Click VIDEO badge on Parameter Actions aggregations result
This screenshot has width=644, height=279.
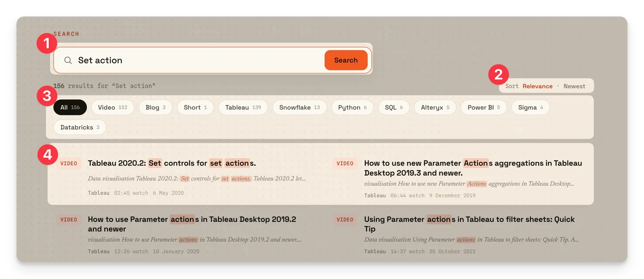click(x=345, y=164)
